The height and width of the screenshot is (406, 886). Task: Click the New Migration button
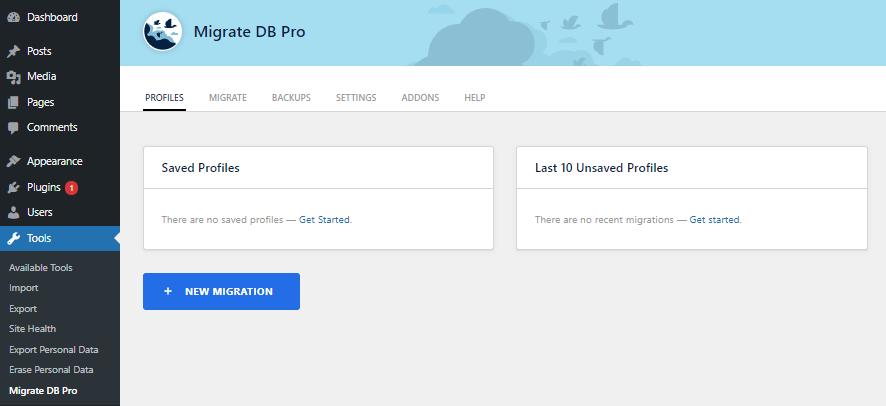coord(222,291)
